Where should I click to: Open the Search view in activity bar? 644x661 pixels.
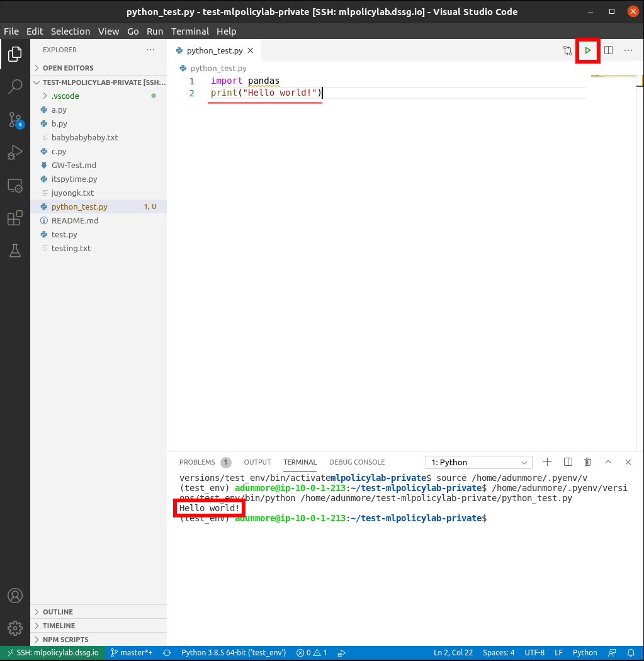pos(14,86)
